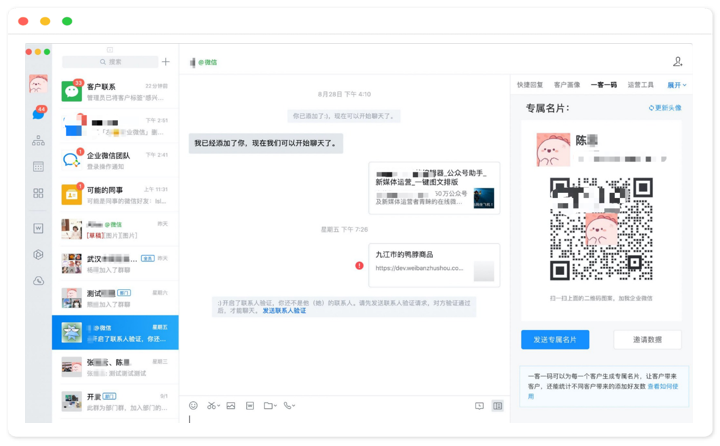Click the contact profile icon at top right
720x446 pixels.
677,62
